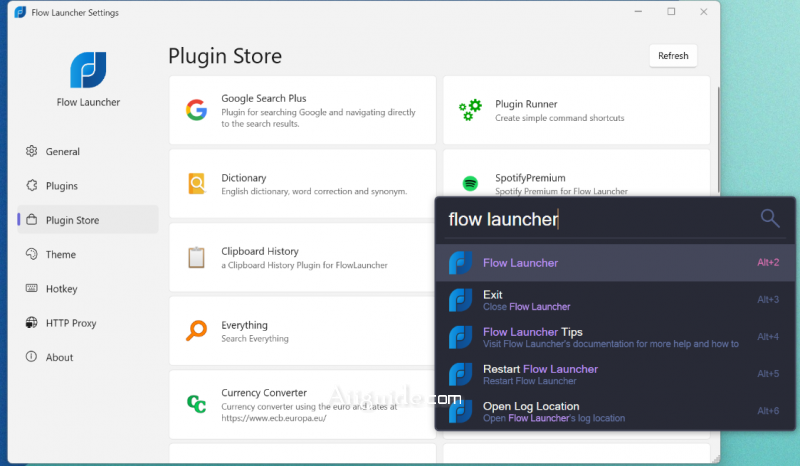Image resolution: width=800 pixels, height=466 pixels.
Task: Choose Restart Flow Launcher result
Action: 615,375
